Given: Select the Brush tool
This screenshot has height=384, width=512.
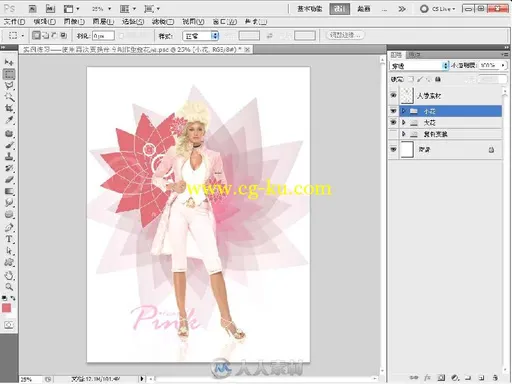Looking at the screenshot, I should click(9, 145).
